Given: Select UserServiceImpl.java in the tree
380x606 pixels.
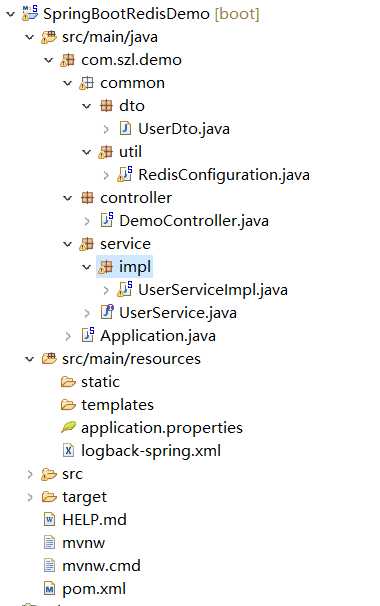Looking at the screenshot, I should tap(213, 290).
